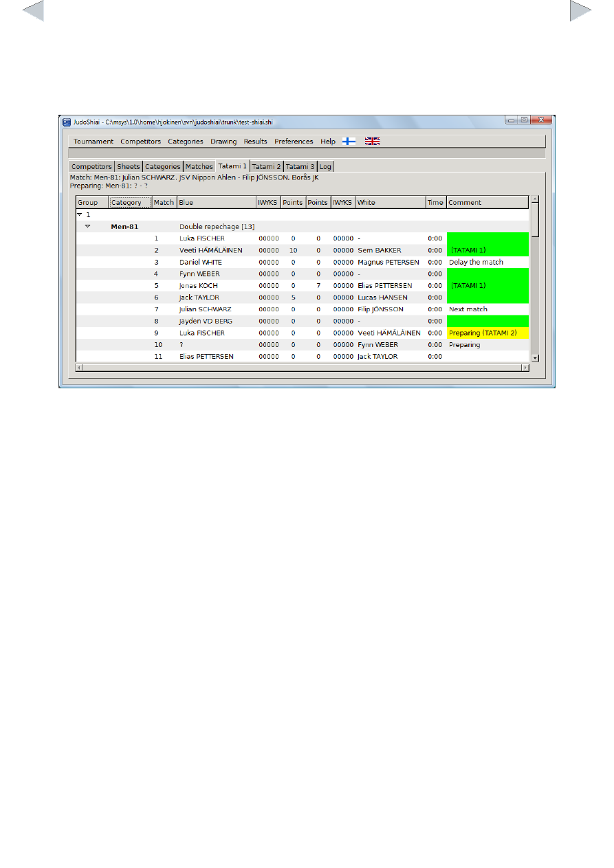Click the '?' blue competitor in match 10
This screenshot has width=614, height=868.
(x=181, y=345)
